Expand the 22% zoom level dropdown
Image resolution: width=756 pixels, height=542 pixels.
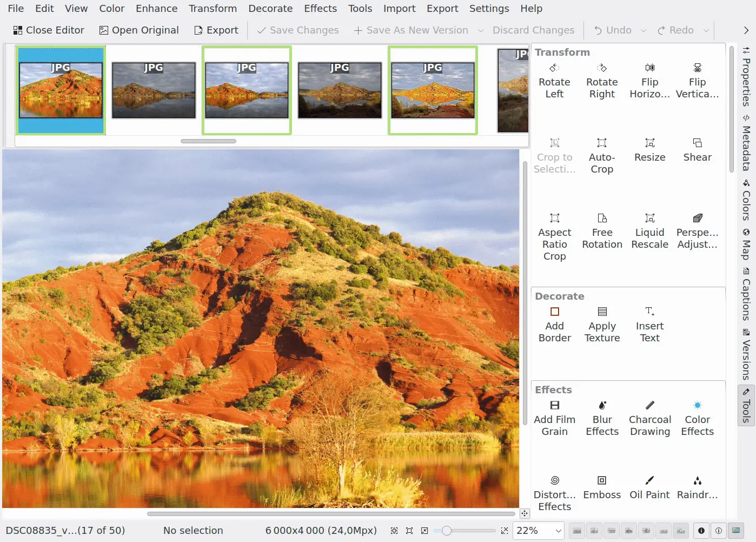pos(558,531)
